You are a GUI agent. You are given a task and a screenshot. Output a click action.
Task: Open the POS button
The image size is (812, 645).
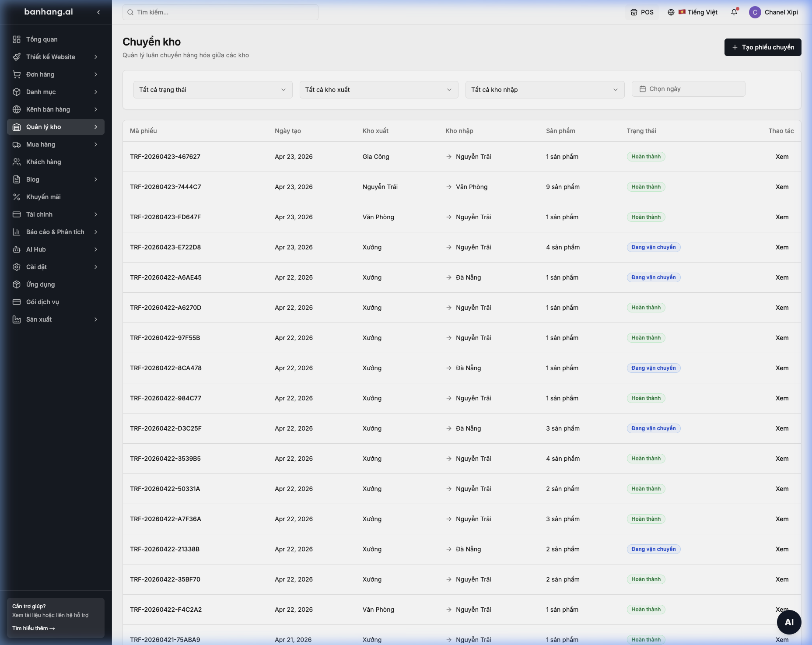tap(642, 12)
